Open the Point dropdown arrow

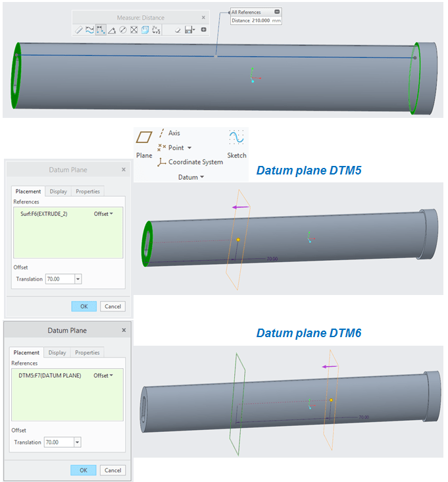189,148
